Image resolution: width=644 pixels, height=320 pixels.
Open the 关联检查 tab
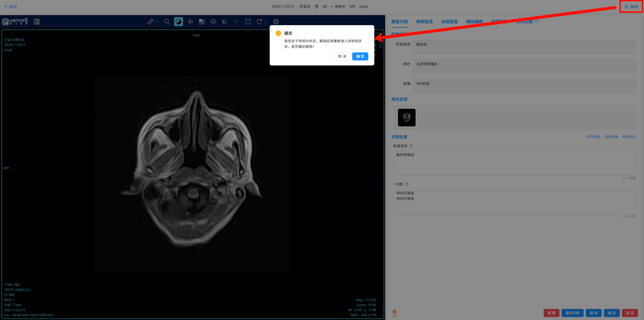(x=449, y=22)
